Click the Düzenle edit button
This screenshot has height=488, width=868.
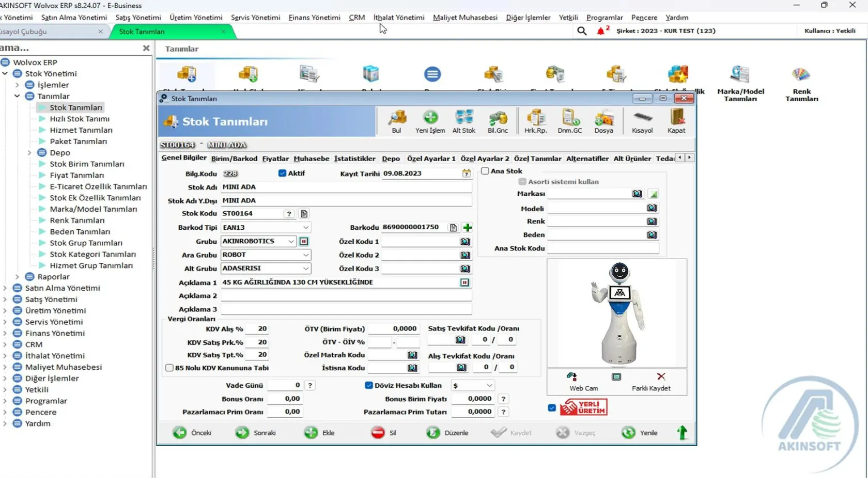click(x=447, y=433)
